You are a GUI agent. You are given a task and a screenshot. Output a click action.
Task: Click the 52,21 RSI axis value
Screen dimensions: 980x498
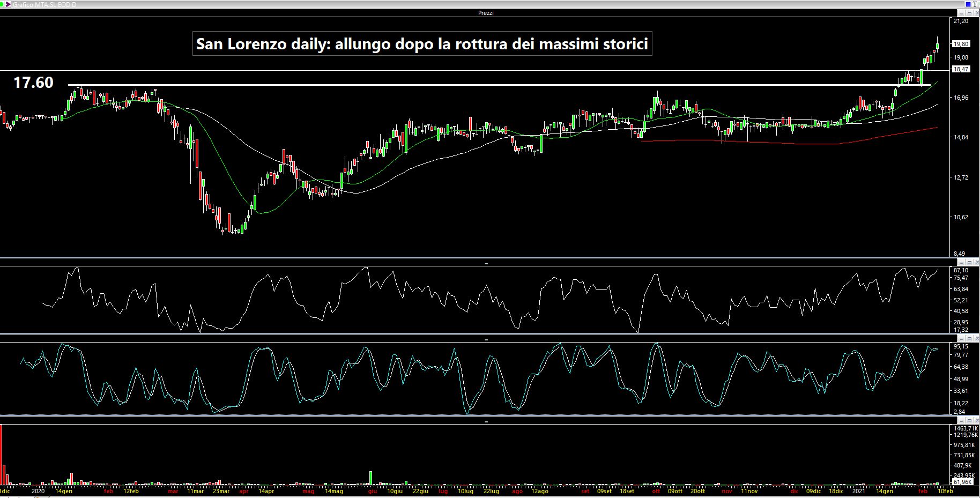pyautogui.click(x=961, y=300)
